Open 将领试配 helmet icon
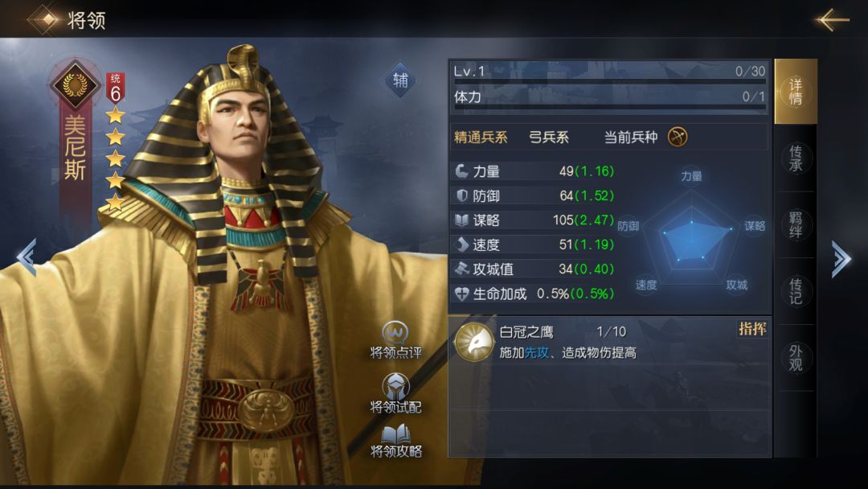The image size is (868, 489). point(395,387)
